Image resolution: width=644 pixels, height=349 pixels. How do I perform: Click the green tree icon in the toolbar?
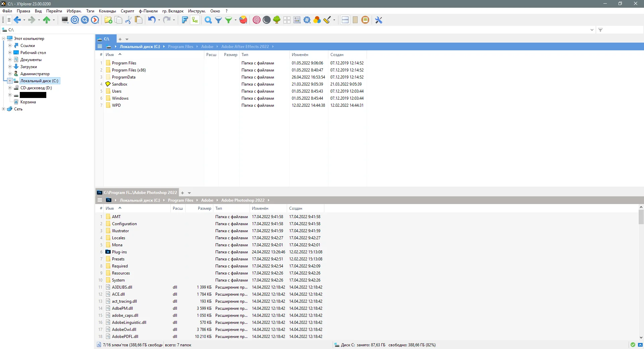tap(277, 20)
